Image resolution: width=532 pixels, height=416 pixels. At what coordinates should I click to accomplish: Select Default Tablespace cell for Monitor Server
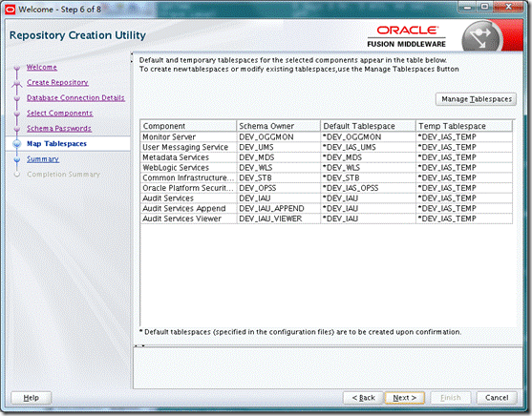[368, 137]
